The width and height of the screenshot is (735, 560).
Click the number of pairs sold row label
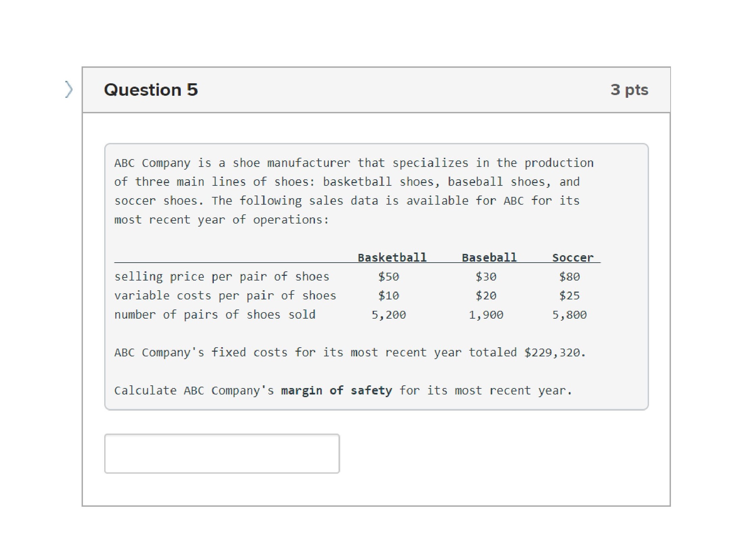point(215,315)
